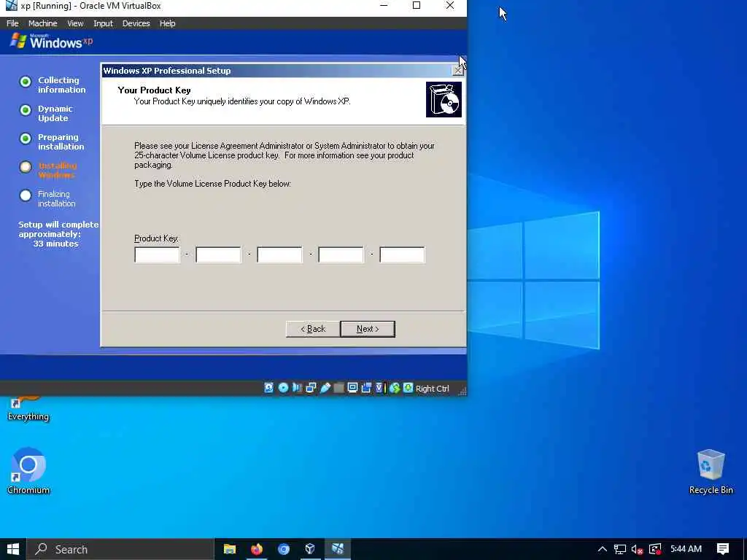The height and width of the screenshot is (560, 747).
Task: Click the first Product Key input box
Action: coord(158,254)
